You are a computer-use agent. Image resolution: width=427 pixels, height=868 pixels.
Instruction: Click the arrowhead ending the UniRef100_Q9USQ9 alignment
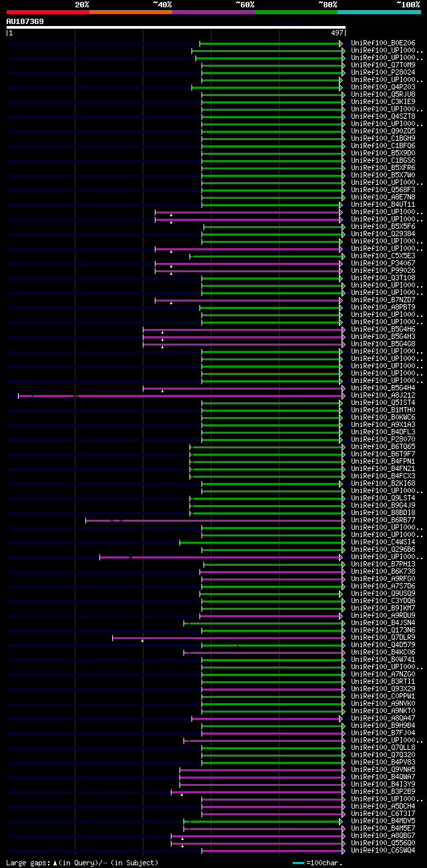coord(342,594)
